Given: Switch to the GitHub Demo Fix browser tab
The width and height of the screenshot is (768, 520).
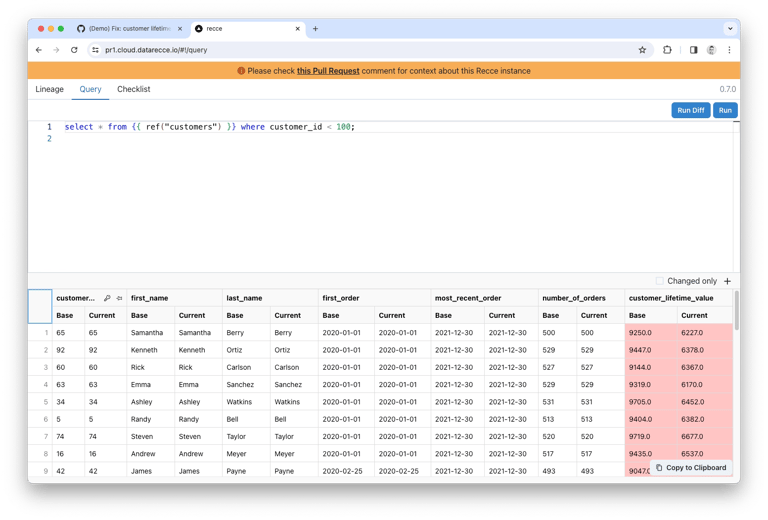Looking at the screenshot, I should [129, 29].
